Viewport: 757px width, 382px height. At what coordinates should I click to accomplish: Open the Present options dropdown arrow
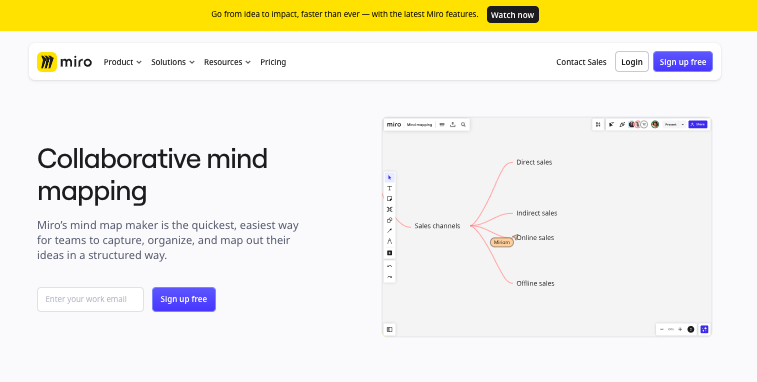[683, 125]
